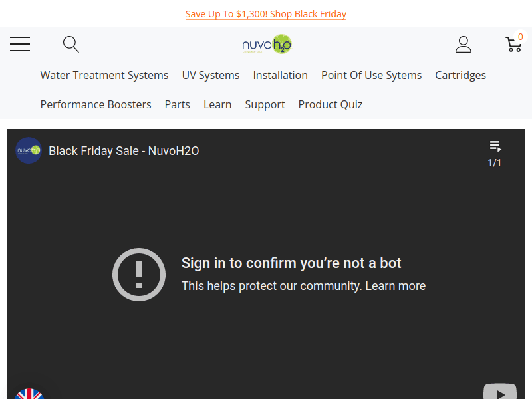532x399 pixels.
Task: Go to the Cartridges menu item
Action: (x=460, y=75)
